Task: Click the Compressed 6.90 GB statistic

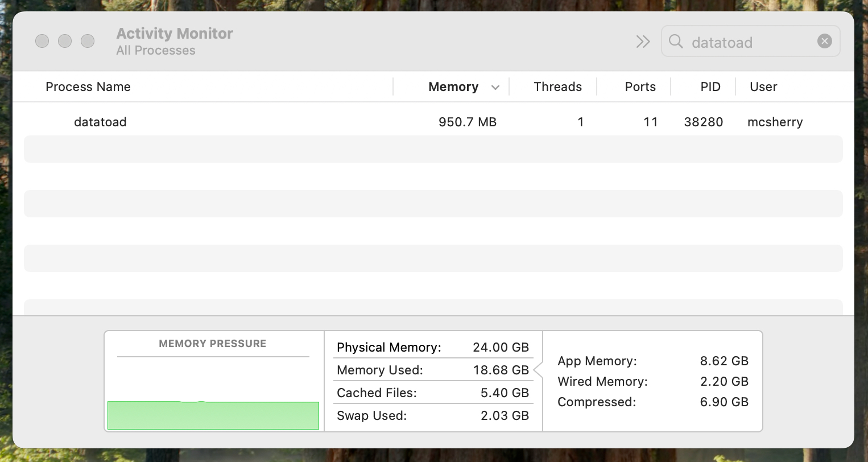Action: pyautogui.click(x=652, y=402)
